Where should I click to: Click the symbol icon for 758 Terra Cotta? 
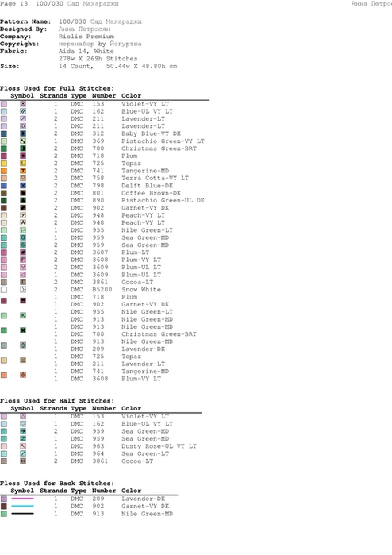23,178
